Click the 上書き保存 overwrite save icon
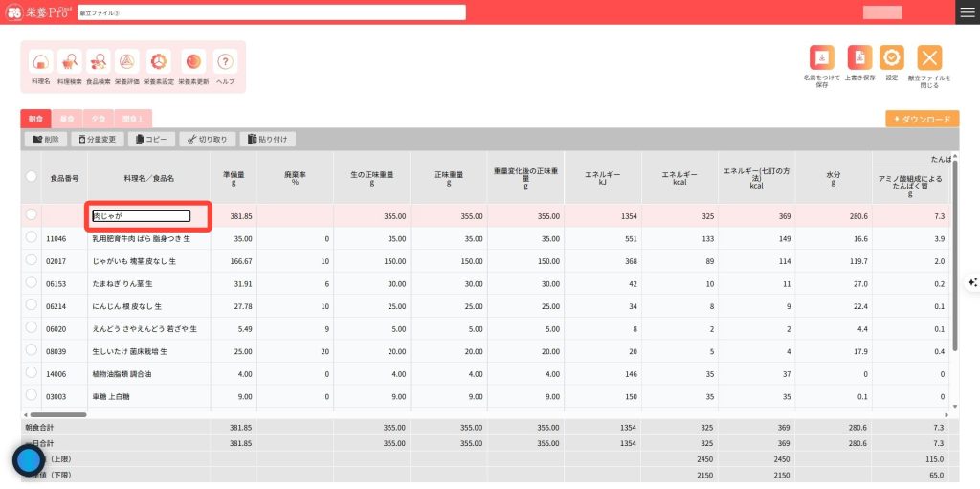Screen dimensions: 980x489 (x=860, y=58)
